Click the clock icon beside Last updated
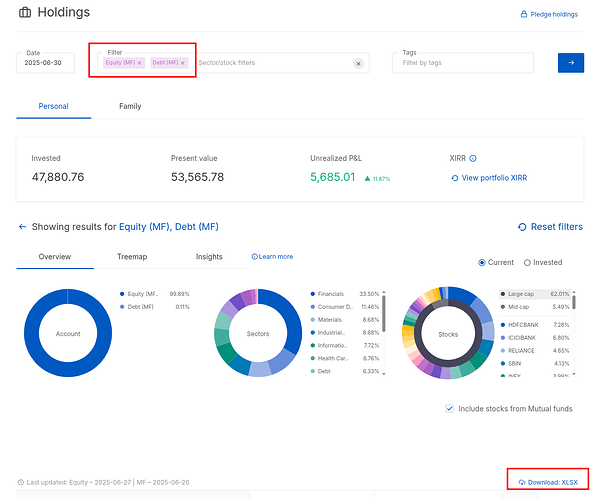The height and width of the screenshot is (499, 609). [x=21, y=482]
